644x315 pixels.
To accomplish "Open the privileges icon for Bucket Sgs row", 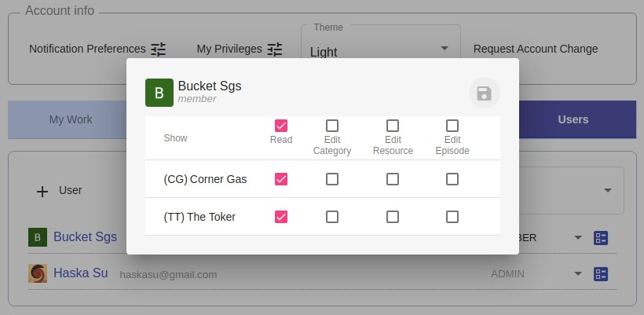I will [602, 237].
